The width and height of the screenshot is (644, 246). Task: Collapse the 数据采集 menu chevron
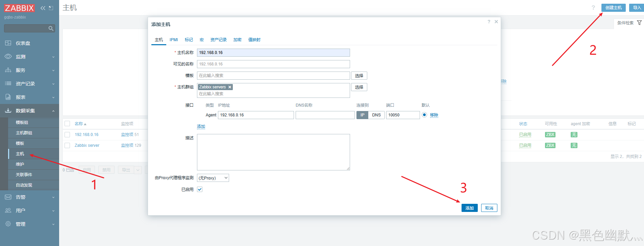(x=53, y=111)
